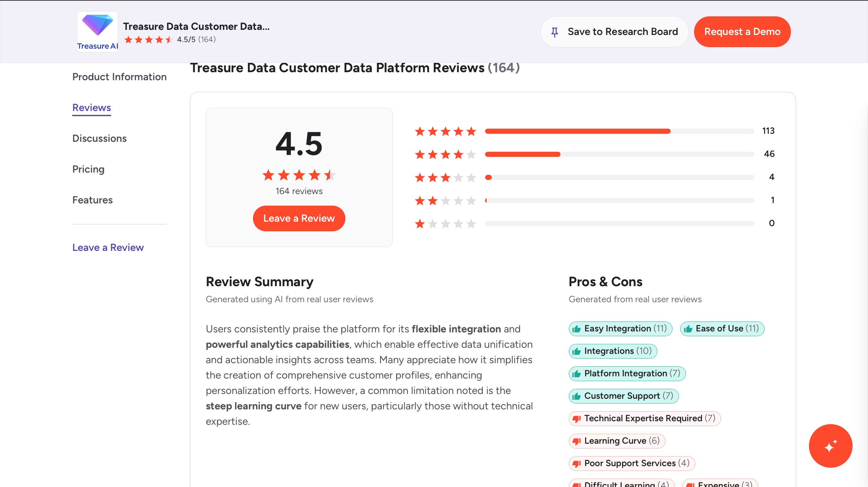
Task: Click the pin icon on Save button
Action: pos(554,32)
